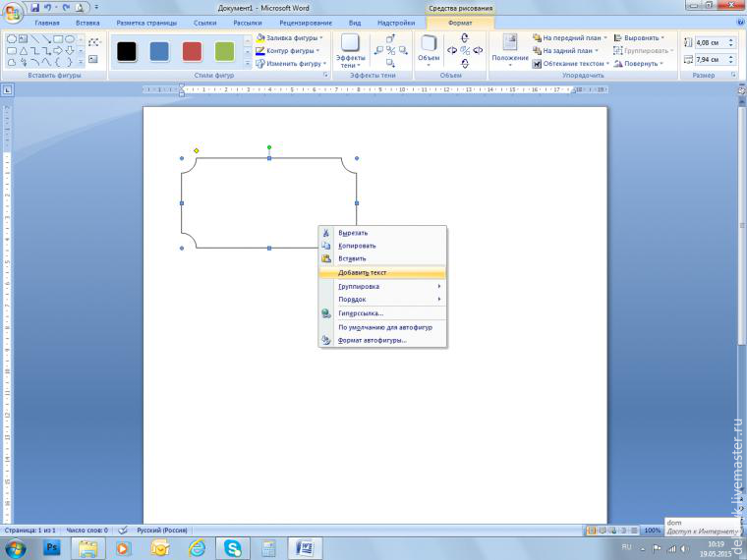Click Photoshop icon in the taskbar
747x560 pixels.
51,547
